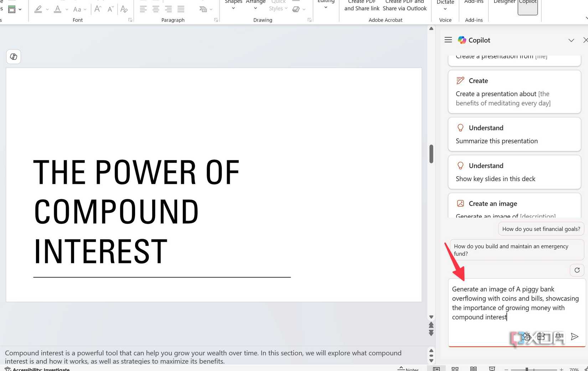
Task: Toggle the Notes pane button
Action: [409, 369]
